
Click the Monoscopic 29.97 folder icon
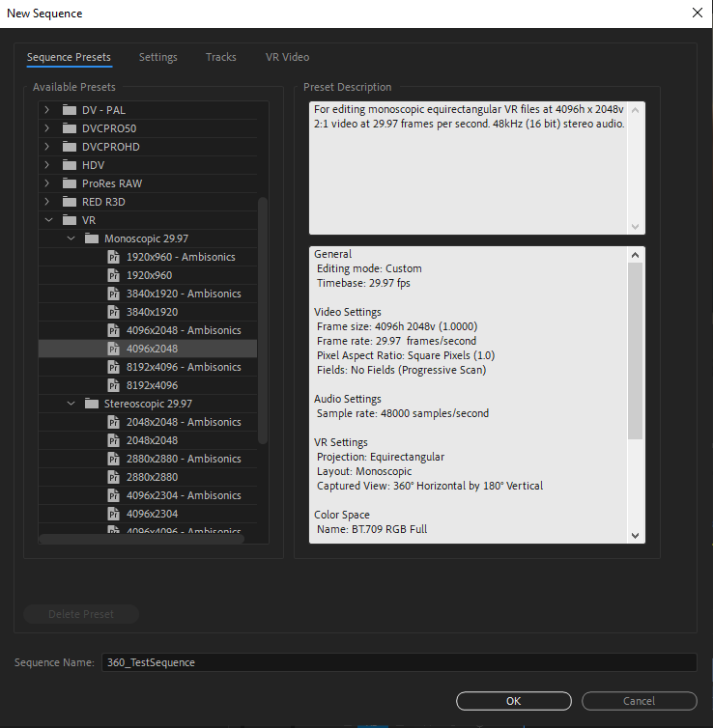[92, 238]
